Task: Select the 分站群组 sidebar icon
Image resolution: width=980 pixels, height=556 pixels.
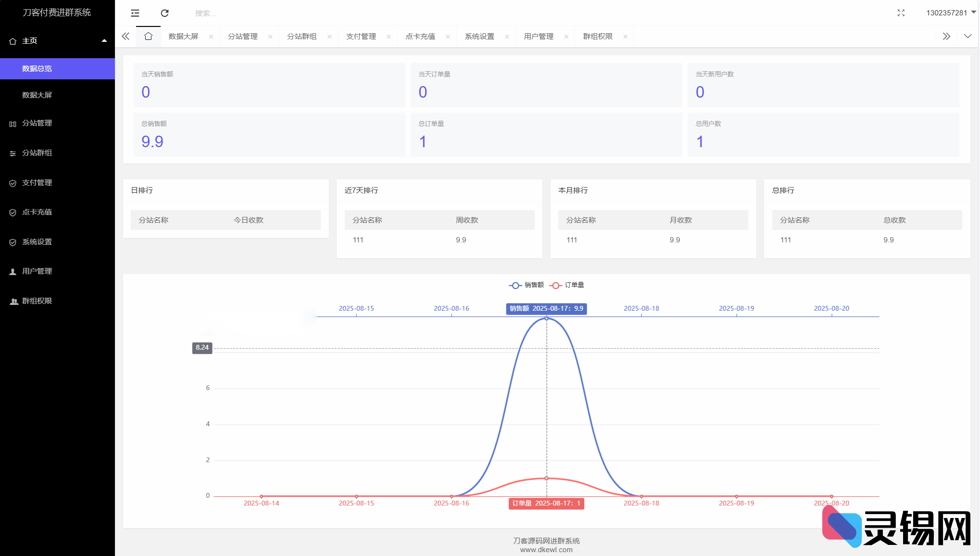Action: click(13, 153)
